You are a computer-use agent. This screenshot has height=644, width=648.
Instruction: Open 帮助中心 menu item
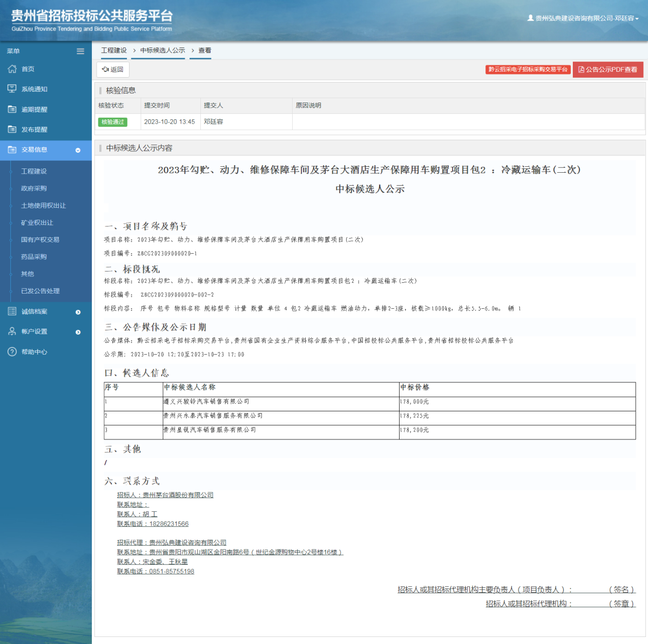pyautogui.click(x=35, y=352)
